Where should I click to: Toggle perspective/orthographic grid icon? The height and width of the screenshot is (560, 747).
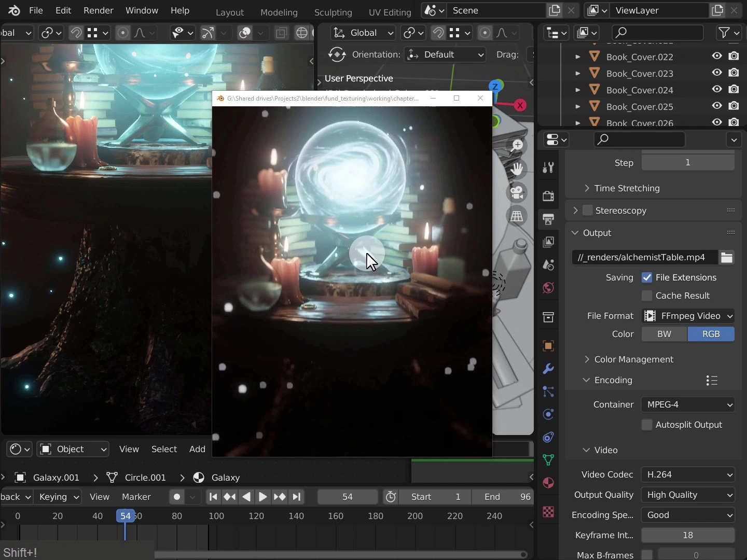(517, 216)
